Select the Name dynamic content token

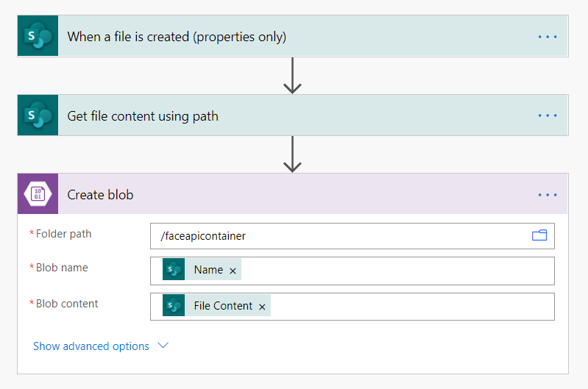(208, 270)
